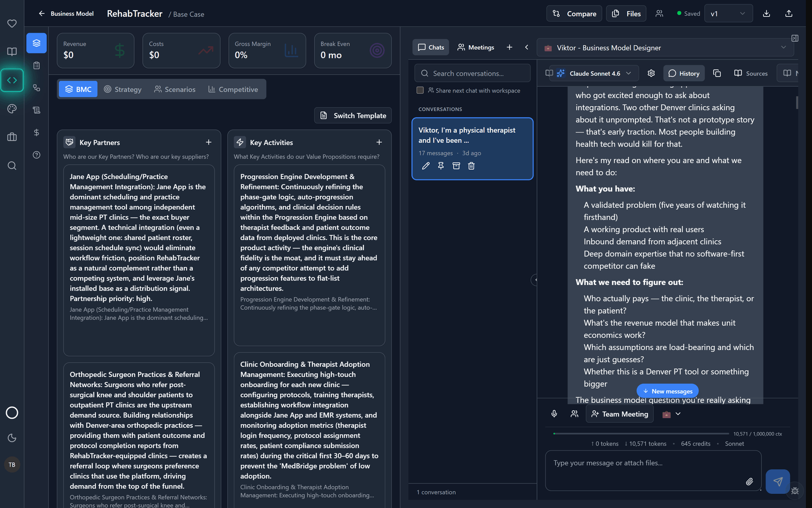The image size is (812, 508).
Task: Expand Viktor - Business Model Designer selector
Action: point(665,48)
